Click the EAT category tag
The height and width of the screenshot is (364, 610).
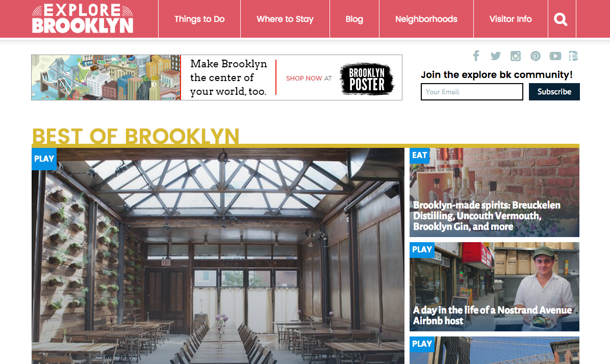pos(419,155)
